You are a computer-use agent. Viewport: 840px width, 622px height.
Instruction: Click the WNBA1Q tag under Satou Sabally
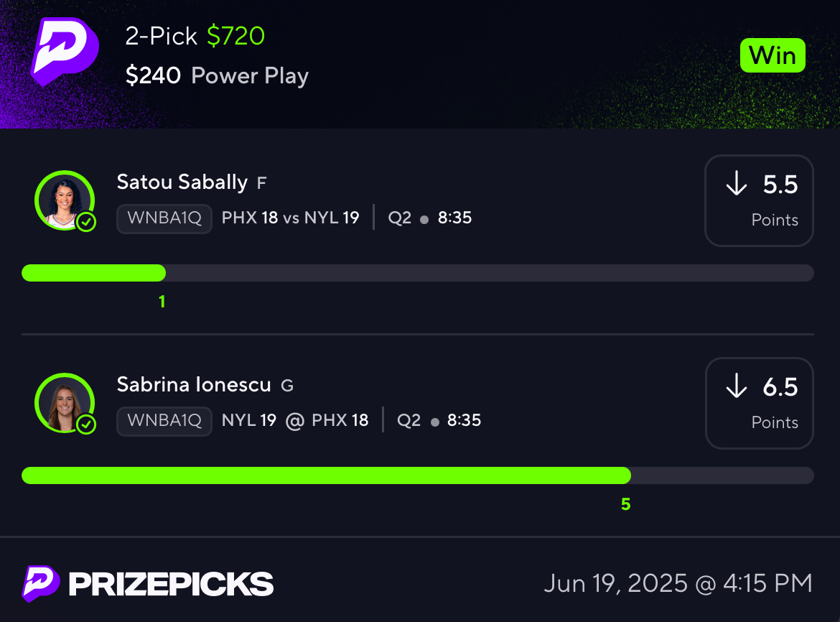pos(164,218)
